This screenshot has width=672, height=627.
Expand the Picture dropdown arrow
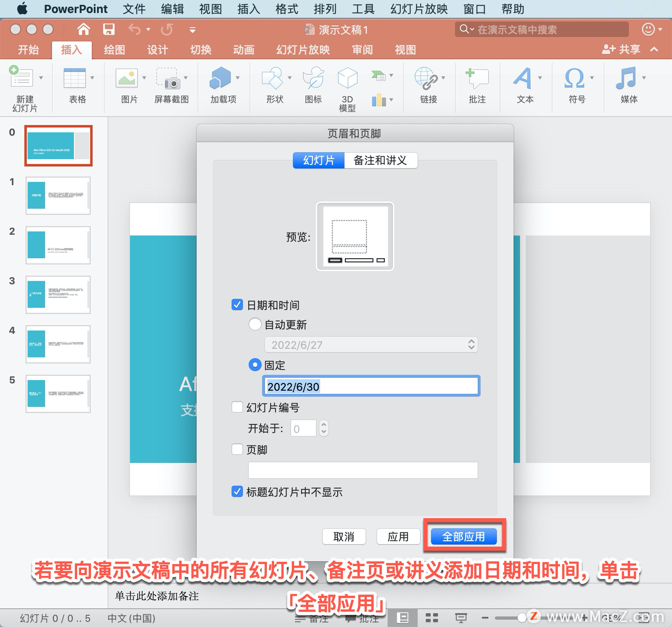(x=144, y=78)
